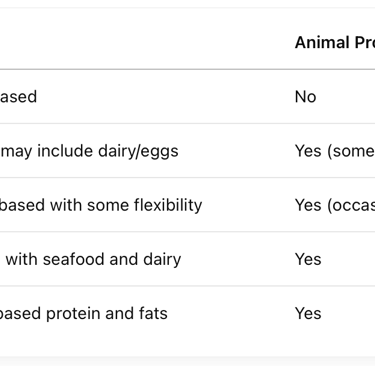The height and width of the screenshot is (366, 375).
Task: Click the word 'include' in second row
Action: pyautogui.click(x=65, y=151)
